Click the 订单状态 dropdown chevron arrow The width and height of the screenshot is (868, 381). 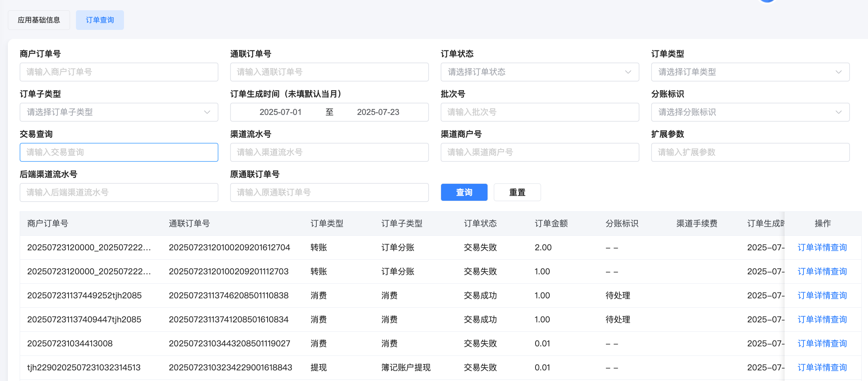click(628, 72)
